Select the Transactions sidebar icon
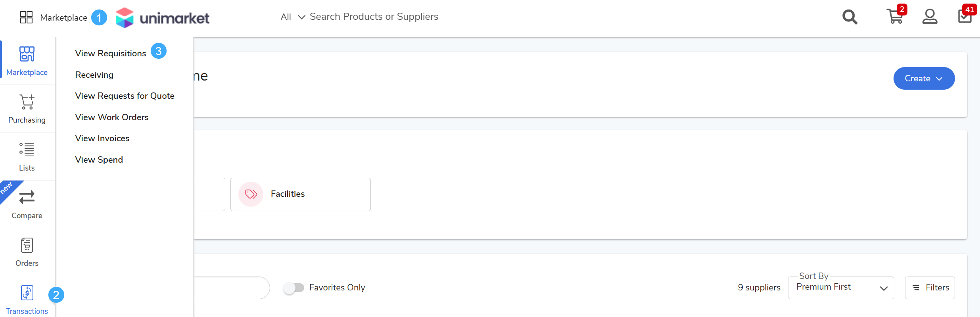Image resolution: width=980 pixels, height=317 pixels. click(27, 300)
